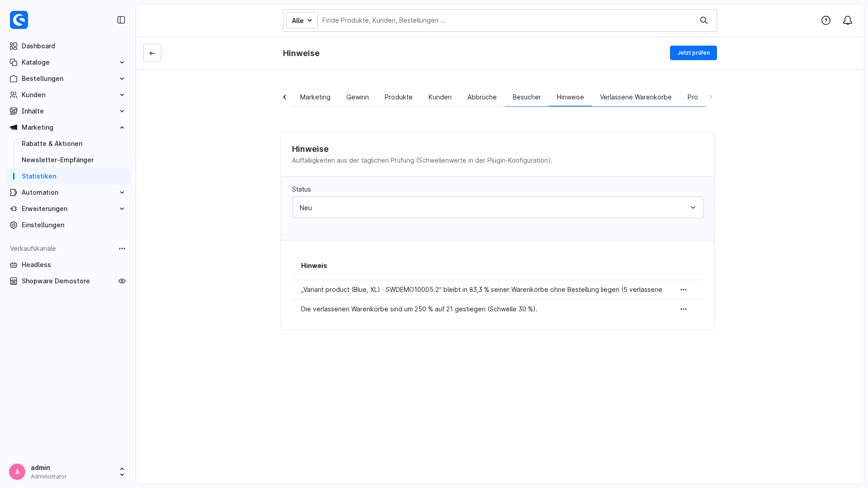Viewport: 868px width, 488px height.
Task: Open actions menu for verlassene Warenkörbe hint
Action: (684, 309)
